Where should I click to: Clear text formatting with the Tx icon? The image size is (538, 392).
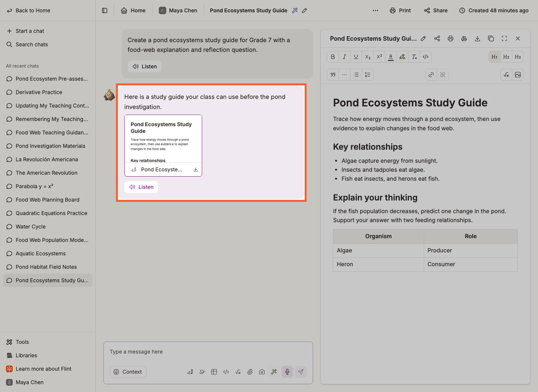414,57
